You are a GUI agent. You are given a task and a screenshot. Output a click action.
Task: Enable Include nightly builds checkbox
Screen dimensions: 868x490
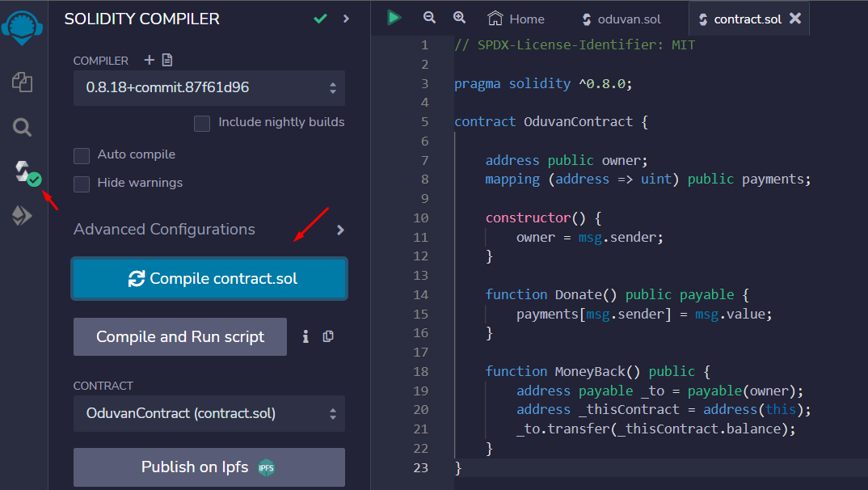(x=202, y=123)
